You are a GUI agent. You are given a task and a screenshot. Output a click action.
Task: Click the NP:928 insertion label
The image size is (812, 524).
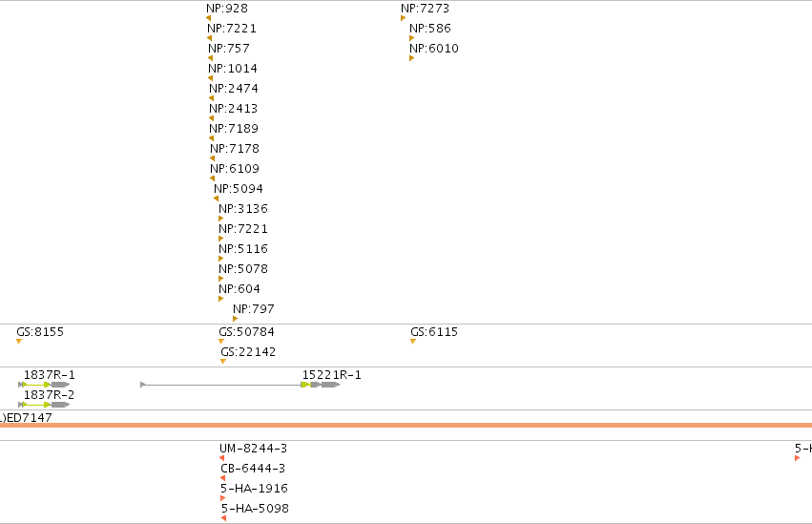(x=227, y=9)
